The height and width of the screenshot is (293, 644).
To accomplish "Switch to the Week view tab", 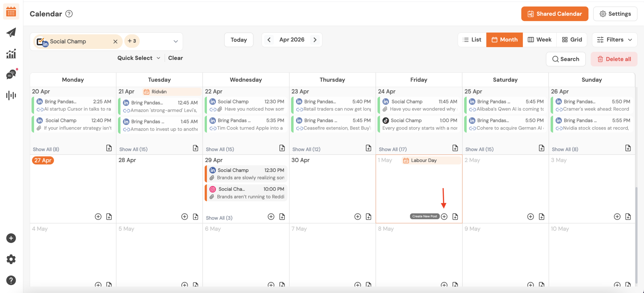I will (x=540, y=40).
